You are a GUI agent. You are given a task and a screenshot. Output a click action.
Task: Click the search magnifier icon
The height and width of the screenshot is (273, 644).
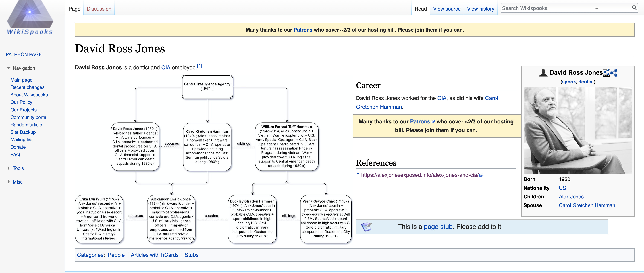pos(634,8)
